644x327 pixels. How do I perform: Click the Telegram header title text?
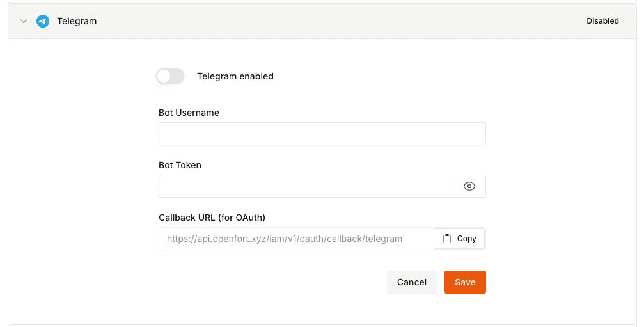click(77, 21)
